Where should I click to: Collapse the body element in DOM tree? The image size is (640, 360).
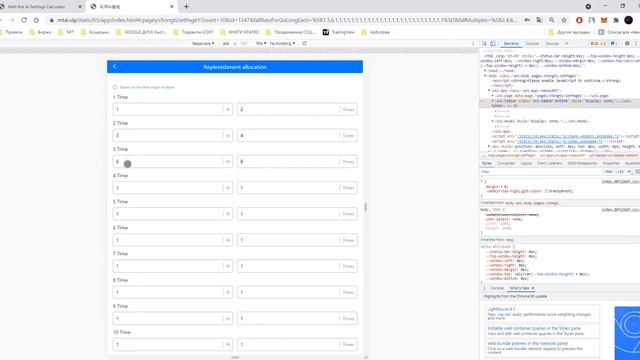pyautogui.click(x=486, y=76)
